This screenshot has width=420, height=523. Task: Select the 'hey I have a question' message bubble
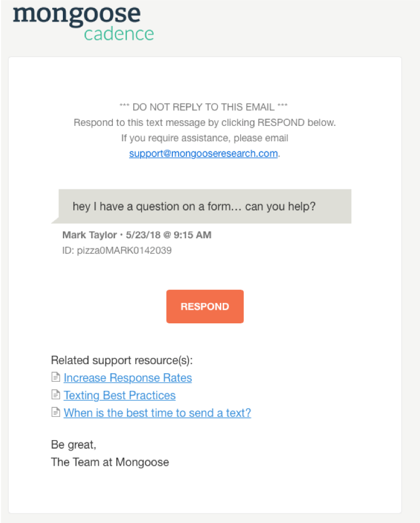coord(204,206)
